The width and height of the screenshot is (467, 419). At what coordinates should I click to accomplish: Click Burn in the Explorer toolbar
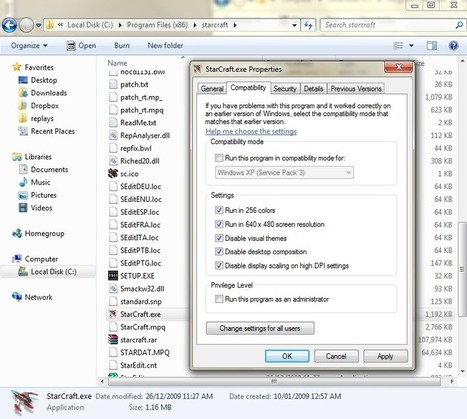pos(122,46)
